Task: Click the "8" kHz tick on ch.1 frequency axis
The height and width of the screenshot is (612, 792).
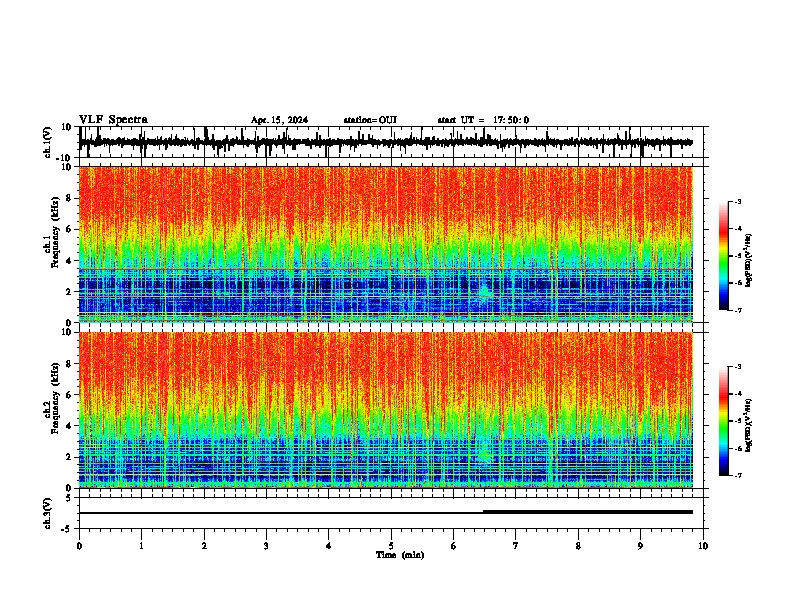Action: point(69,198)
